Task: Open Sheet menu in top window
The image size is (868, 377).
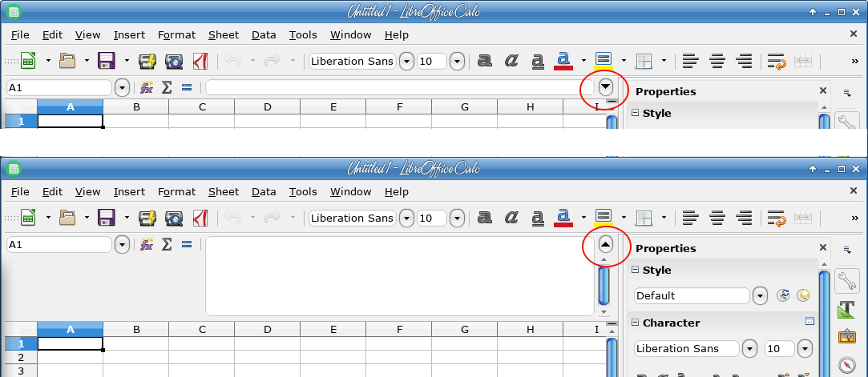Action: [224, 35]
